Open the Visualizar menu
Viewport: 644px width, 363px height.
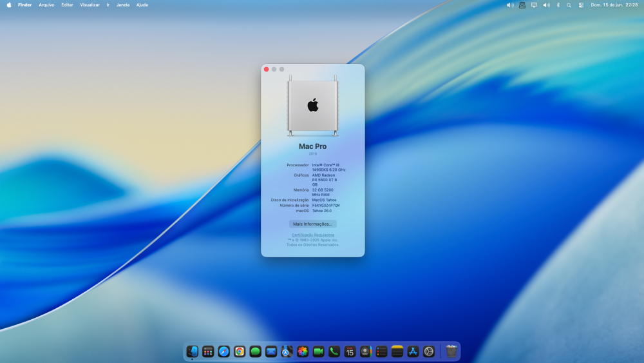90,5
